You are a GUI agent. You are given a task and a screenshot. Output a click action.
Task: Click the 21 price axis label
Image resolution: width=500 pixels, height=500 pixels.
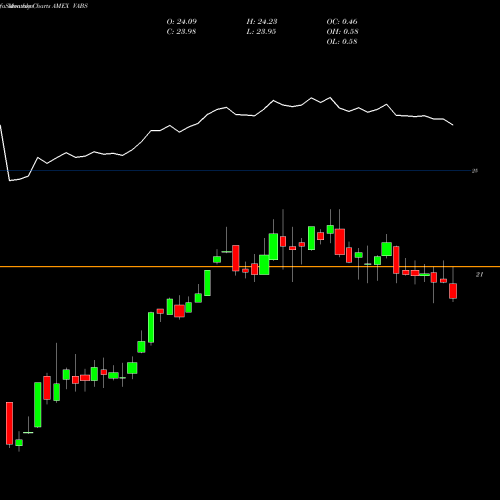click(479, 275)
